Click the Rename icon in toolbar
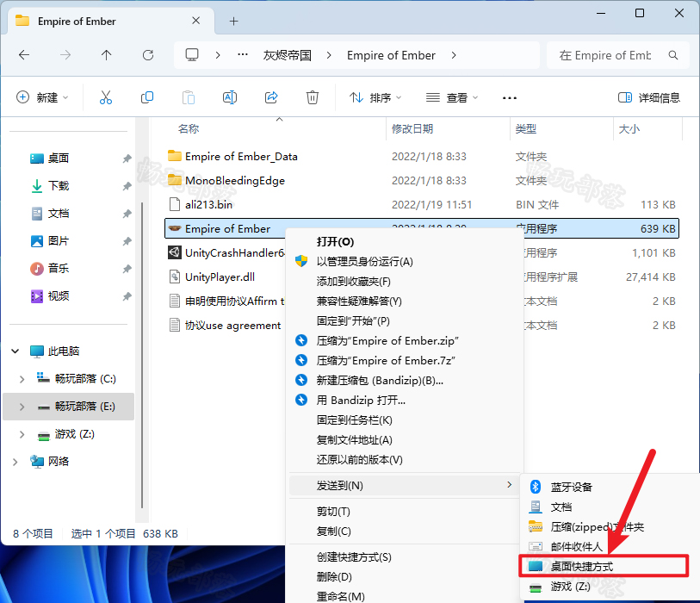The height and width of the screenshot is (603, 700). coord(230,97)
